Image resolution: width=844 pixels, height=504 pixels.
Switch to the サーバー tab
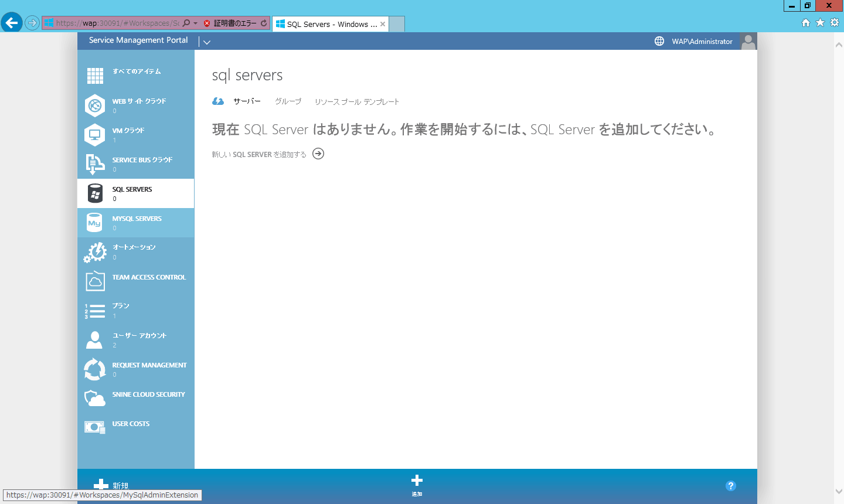[x=247, y=101]
